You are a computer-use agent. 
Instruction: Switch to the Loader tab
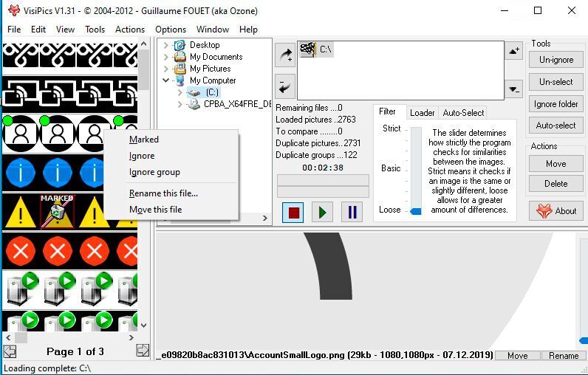coord(423,113)
